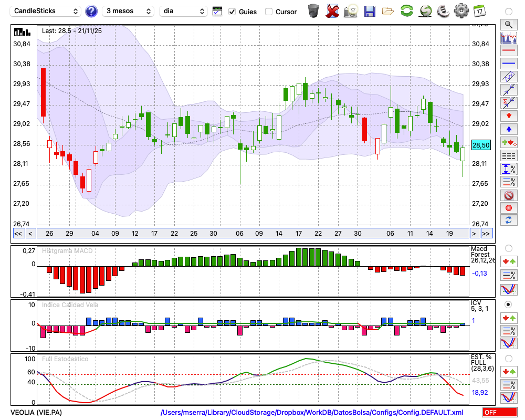Click the 'Macd Forest 26,12,26' indicator label
The image size is (525, 420).
482,255
